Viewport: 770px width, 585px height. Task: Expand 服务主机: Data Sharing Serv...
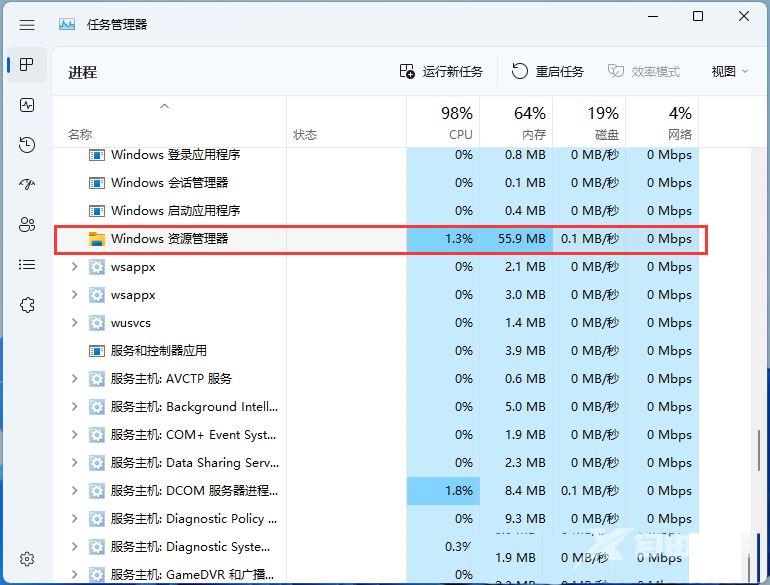(75, 463)
